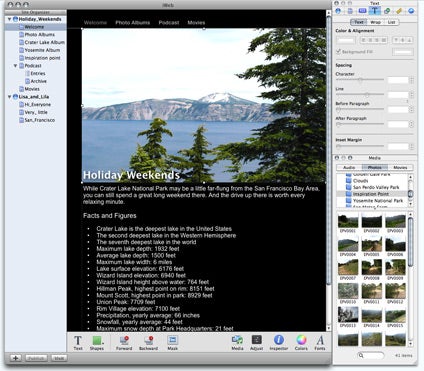Switch Media panel to Movies tab
The image size is (424, 371).
tap(400, 167)
